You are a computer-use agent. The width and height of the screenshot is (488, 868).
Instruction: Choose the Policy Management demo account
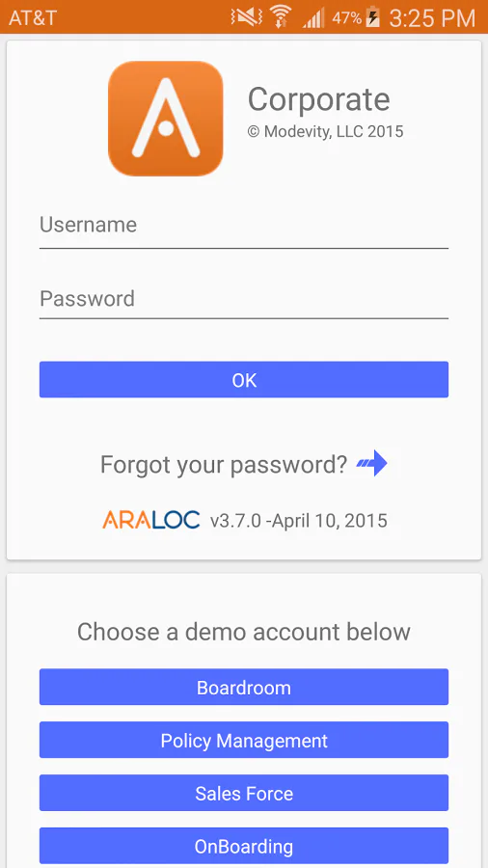click(x=244, y=740)
